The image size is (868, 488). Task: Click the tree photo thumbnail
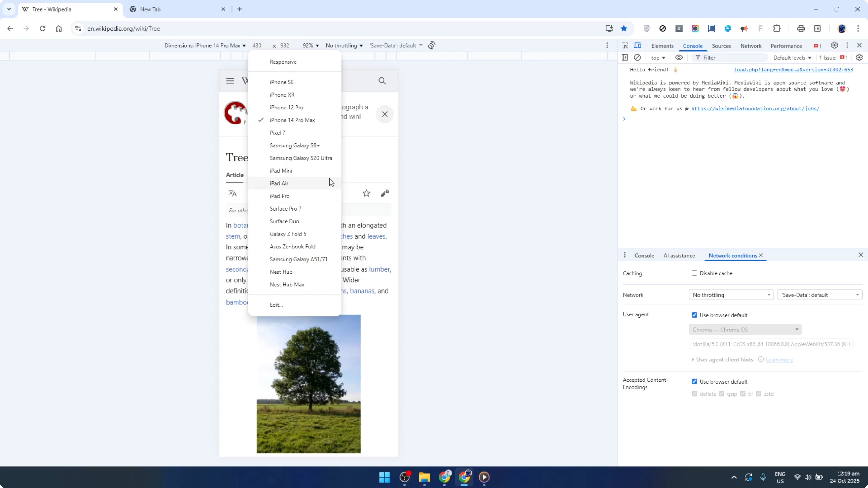(308, 384)
